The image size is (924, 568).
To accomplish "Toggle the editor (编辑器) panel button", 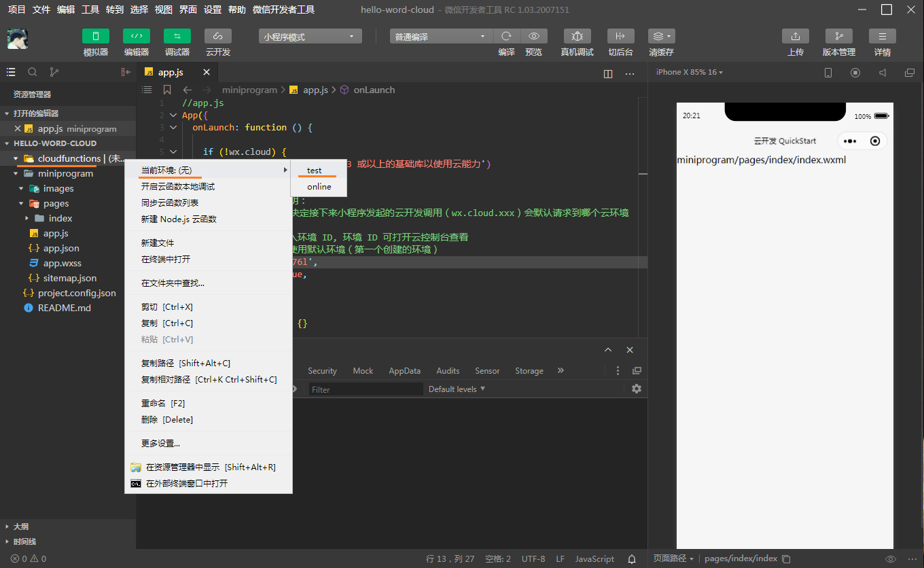I will 137,36.
